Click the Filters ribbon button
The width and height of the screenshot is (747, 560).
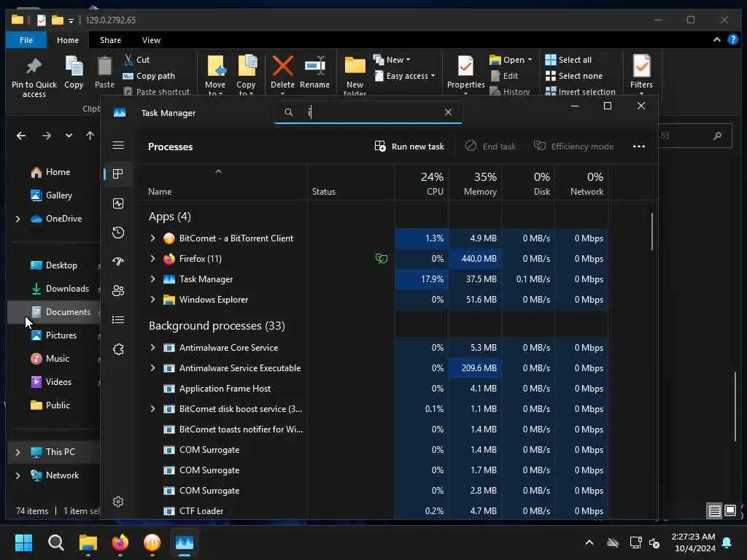coord(641,74)
